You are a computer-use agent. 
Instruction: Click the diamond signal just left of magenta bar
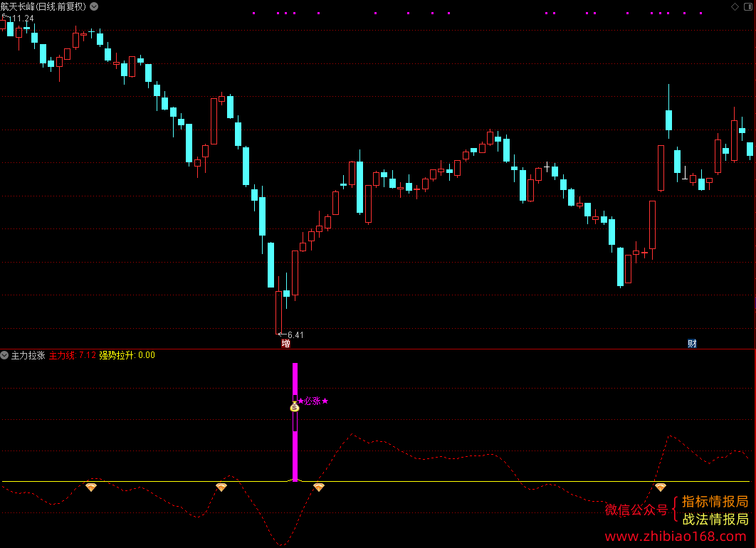[221, 488]
